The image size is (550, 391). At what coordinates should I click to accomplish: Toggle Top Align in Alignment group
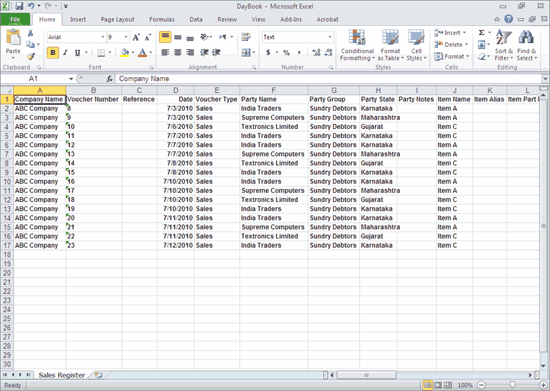pyautogui.click(x=165, y=37)
